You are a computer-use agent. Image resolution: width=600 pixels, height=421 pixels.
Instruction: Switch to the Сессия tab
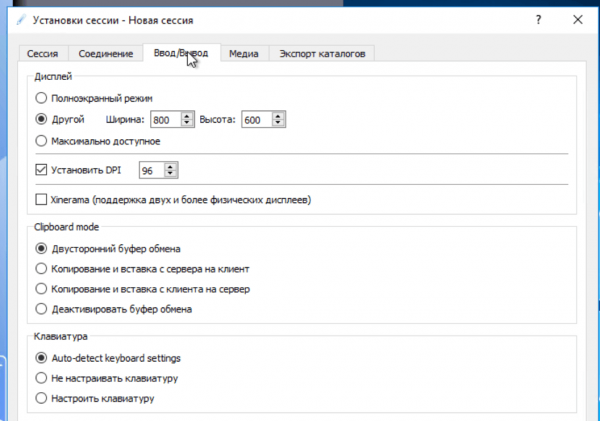(x=43, y=53)
